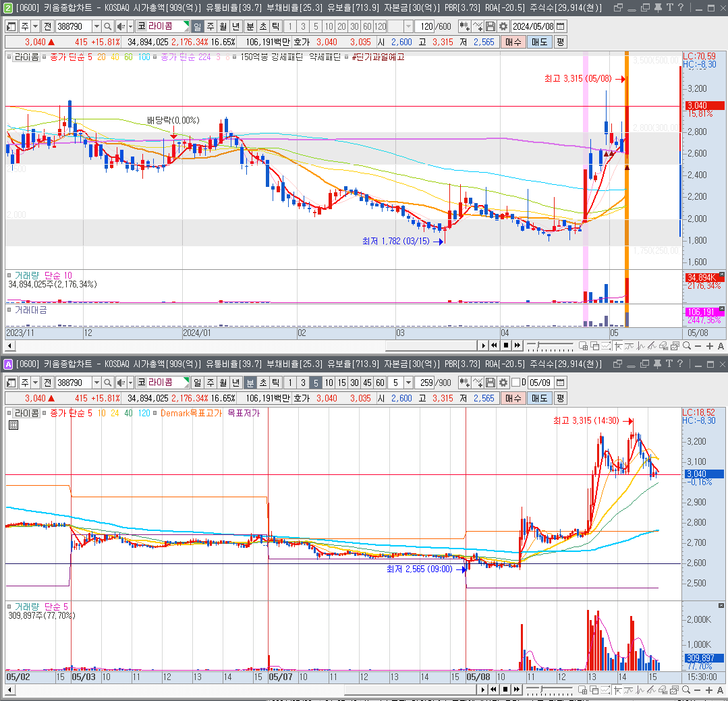Add candle chart icon in top toolbar
728x701 pixels.
464,26
